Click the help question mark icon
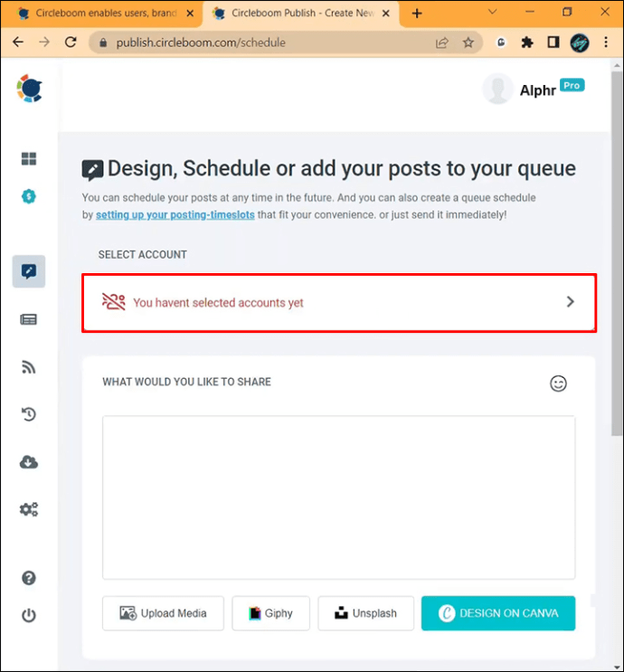Screen dimensions: 624x672 click(x=29, y=579)
